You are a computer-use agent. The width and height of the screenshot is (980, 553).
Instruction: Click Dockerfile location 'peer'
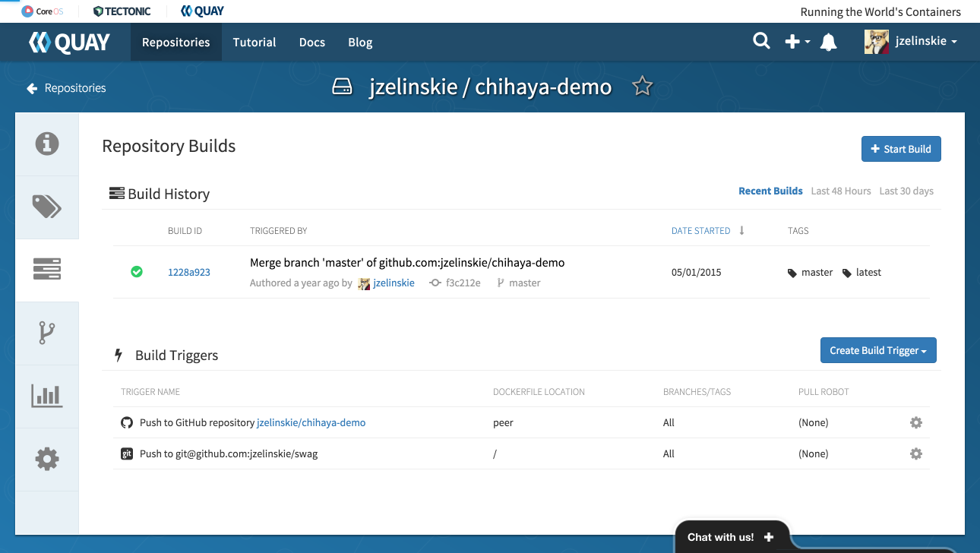click(x=503, y=422)
